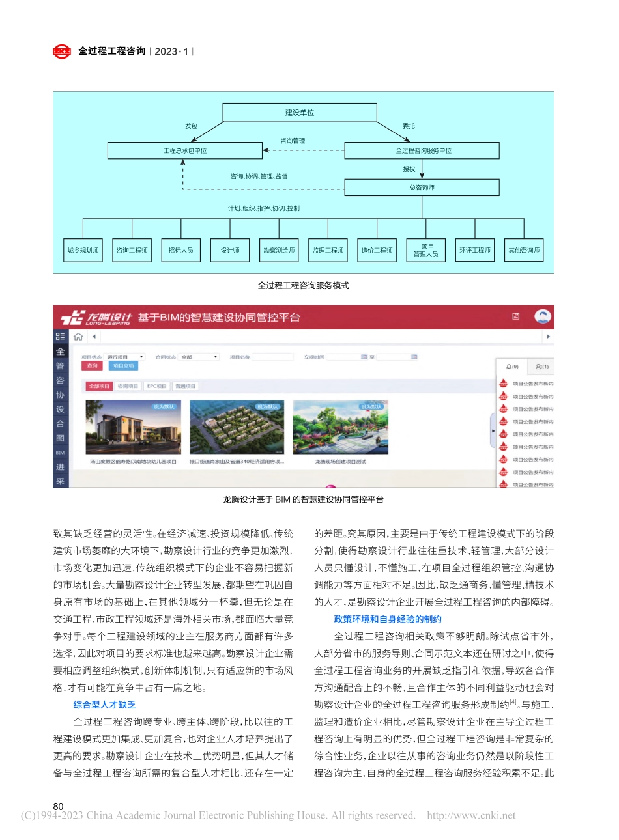Expand the notification panel collapse arrow
This screenshot has height=840, width=619.
pyautogui.click(x=493, y=431)
